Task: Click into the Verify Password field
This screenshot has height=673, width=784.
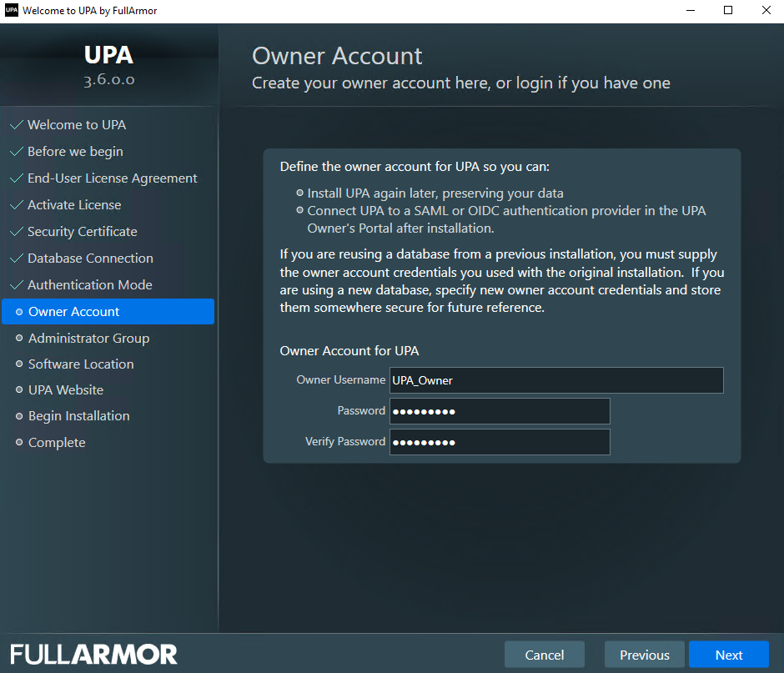Action: point(500,442)
